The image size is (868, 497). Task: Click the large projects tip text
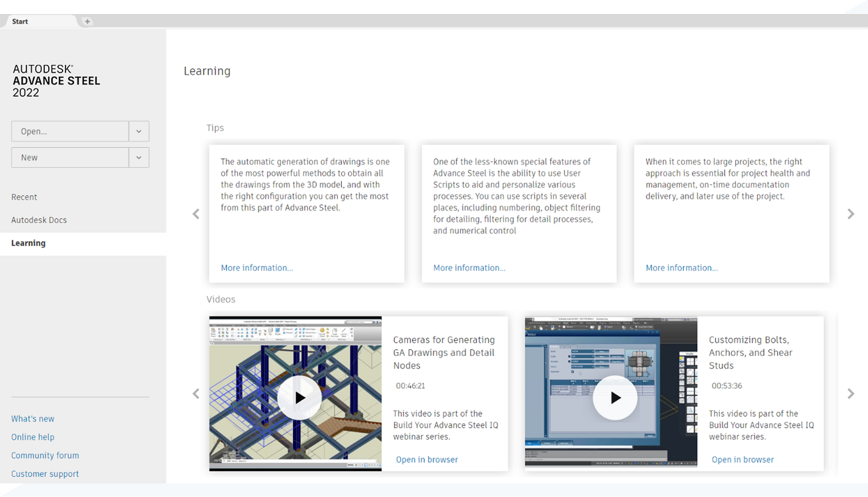(728, 179)
